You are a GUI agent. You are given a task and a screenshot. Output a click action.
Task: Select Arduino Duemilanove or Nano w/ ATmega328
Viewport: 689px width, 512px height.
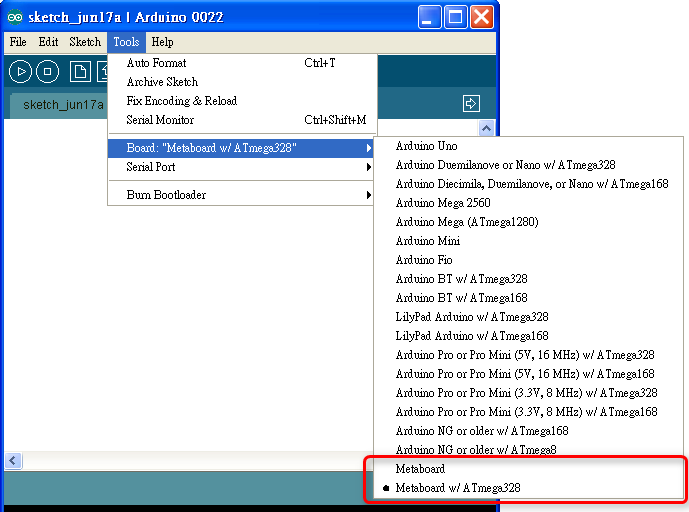[x=528, y=165]
